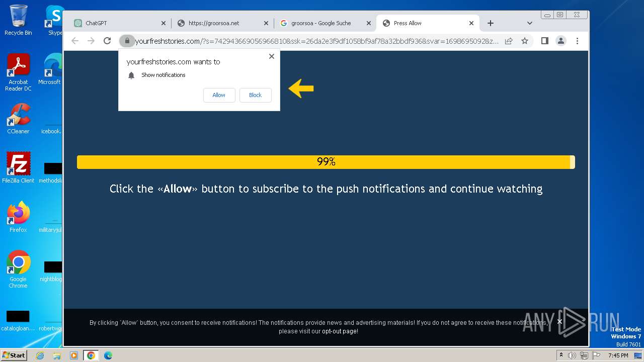This screenshot has height=362, width=644.
Task: Bookmark this page with the star
Action: pyautogui.click(x=525, y=41)
